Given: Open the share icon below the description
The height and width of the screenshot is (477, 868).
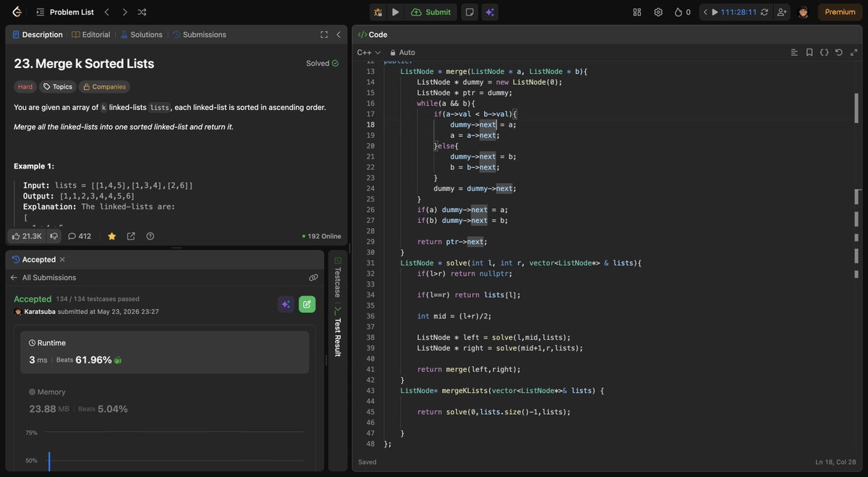Looking at the screenshot, I should [x=131, y=236].
